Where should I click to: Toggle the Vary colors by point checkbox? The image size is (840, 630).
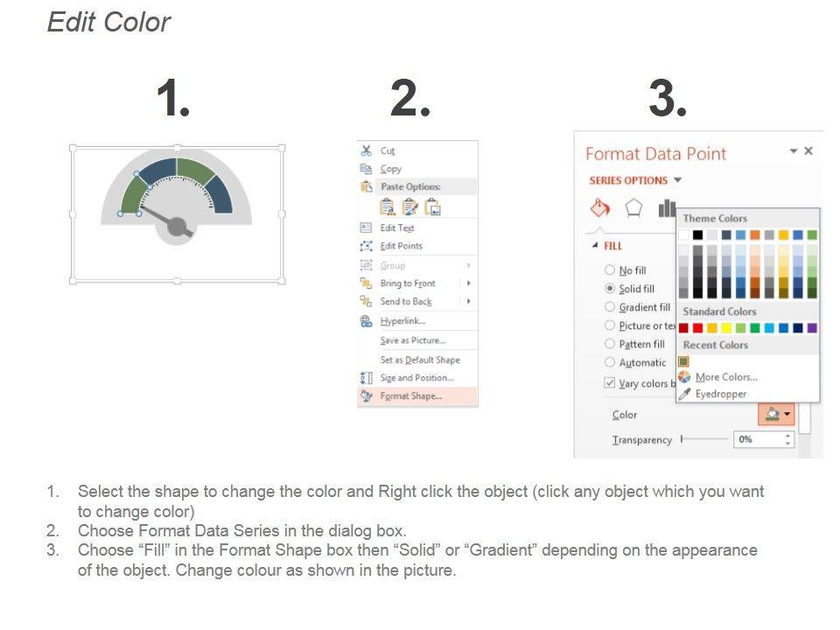pyautogui.click(x=610, y=383)
